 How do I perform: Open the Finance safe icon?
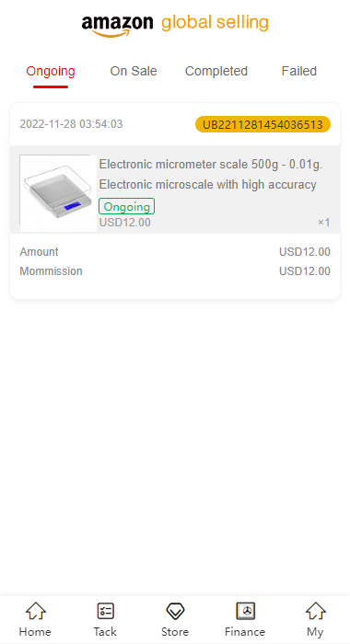(245, 611)
